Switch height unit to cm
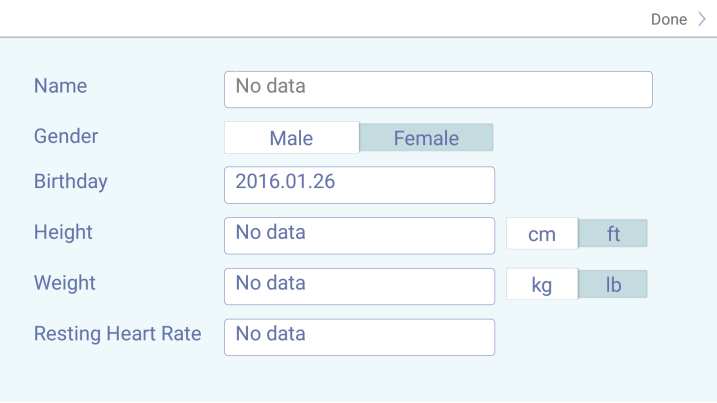717x403 pixels. 542,234
